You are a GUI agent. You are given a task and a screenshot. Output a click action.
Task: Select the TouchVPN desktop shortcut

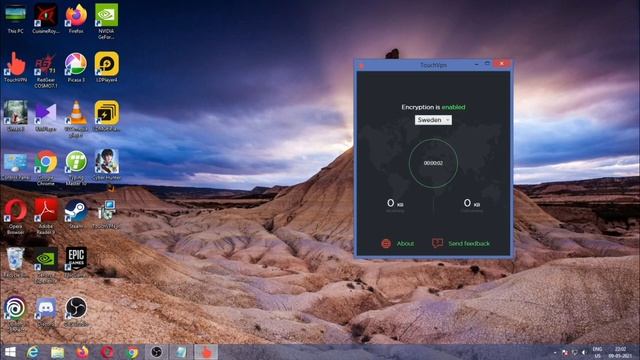(x=16, y=67)
